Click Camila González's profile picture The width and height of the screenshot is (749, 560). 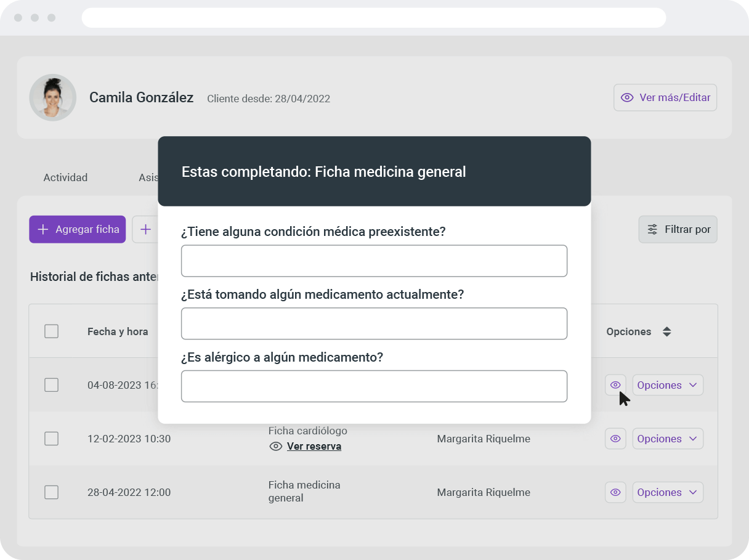click(x=52, y=97)
